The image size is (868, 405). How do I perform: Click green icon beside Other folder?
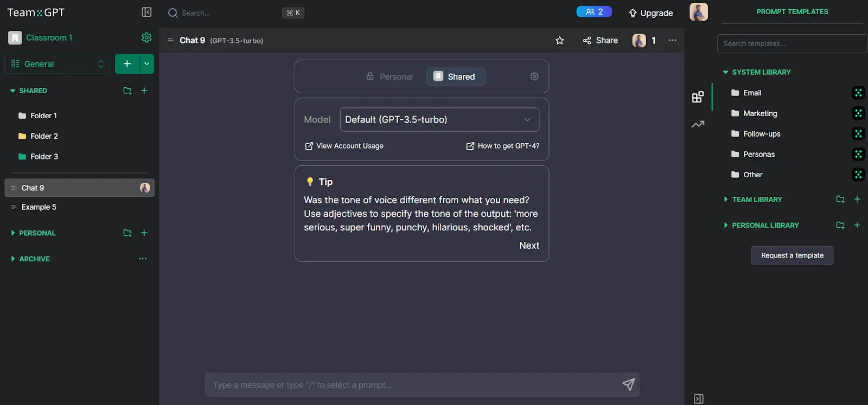coord(858,175)
